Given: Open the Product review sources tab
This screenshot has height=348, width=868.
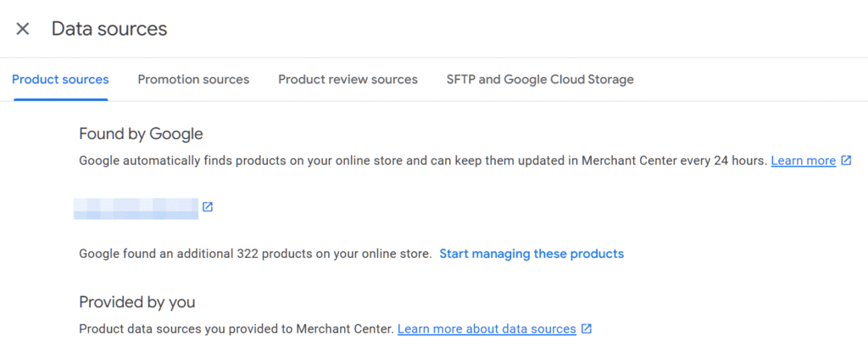Looking at the screenshot, I should click(348, 79).
